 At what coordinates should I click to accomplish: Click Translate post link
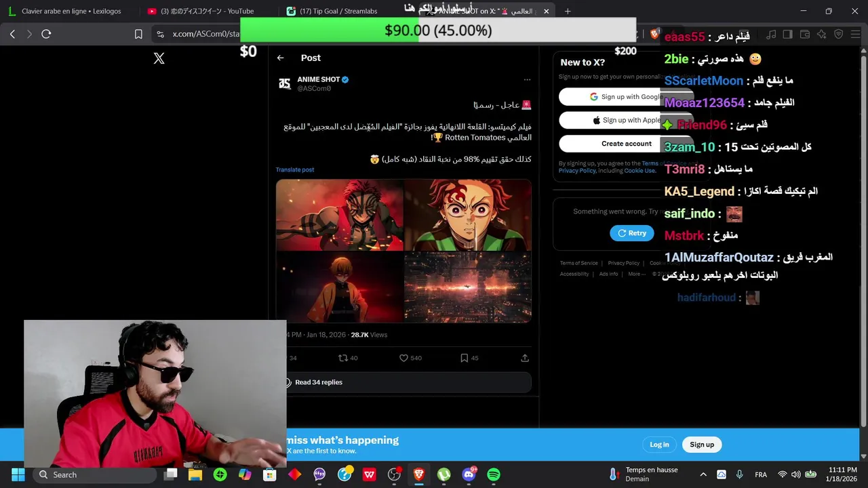pyautogui.click(x=295, y=169)
